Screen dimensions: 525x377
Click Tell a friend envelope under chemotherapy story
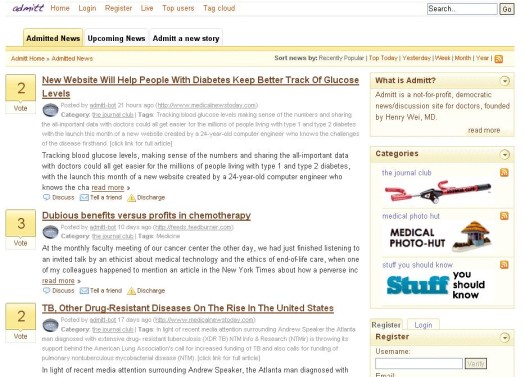(x=84, y=291)
